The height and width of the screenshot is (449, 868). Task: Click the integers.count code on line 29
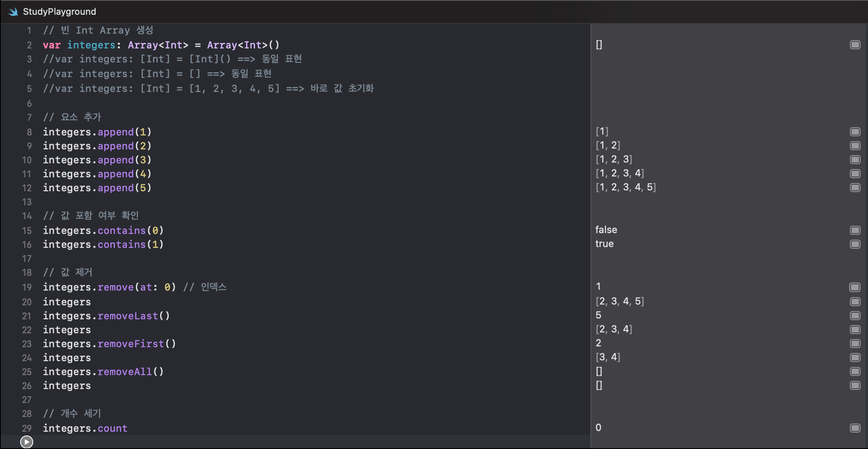click(85, 428)
